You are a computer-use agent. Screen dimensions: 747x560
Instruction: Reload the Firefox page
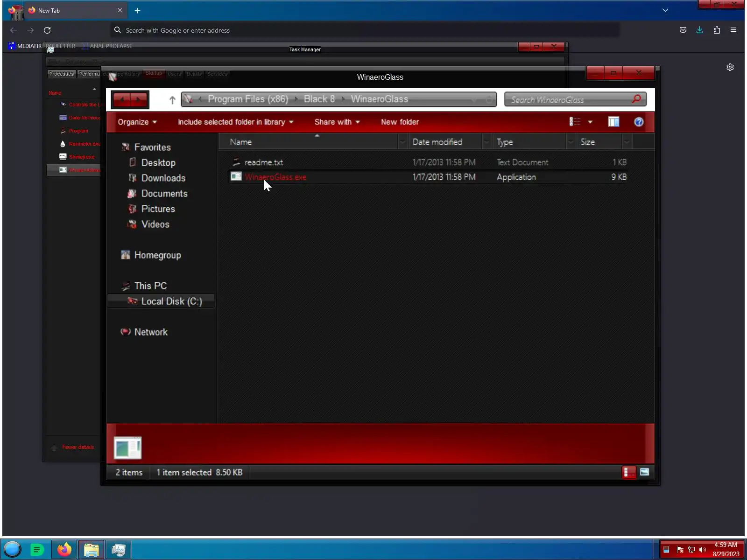(47, 30)
